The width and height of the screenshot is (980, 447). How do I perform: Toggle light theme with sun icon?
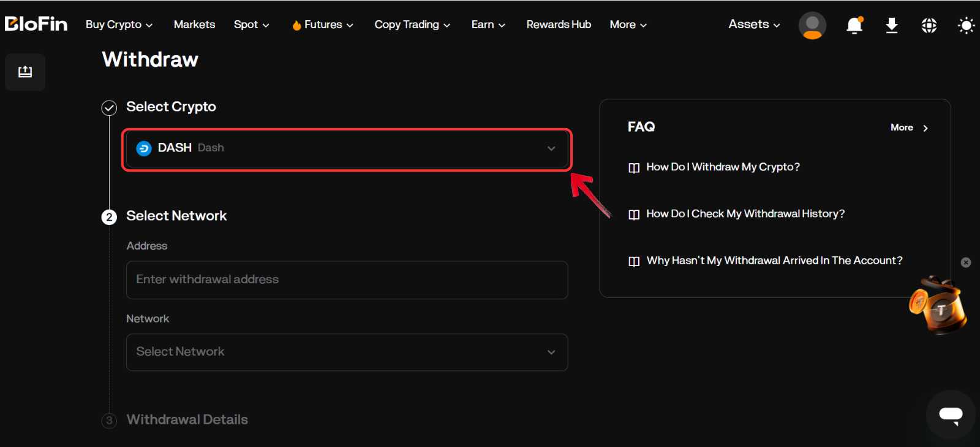(x=966, y=25)
